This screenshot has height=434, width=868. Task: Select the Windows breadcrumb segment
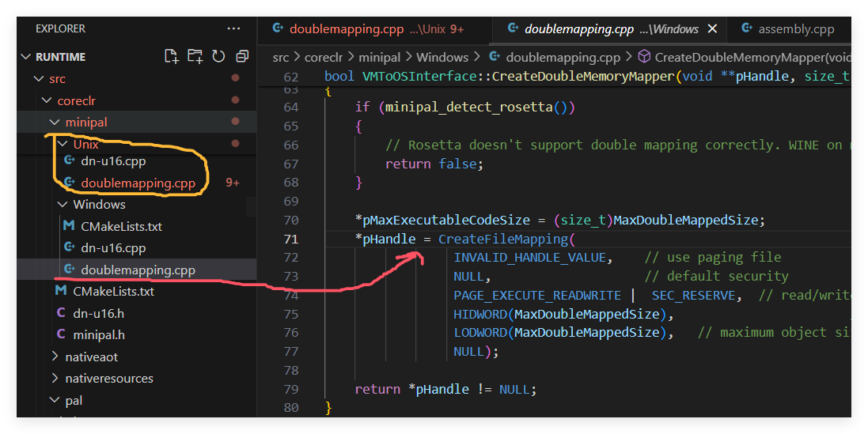pos(442,58)
